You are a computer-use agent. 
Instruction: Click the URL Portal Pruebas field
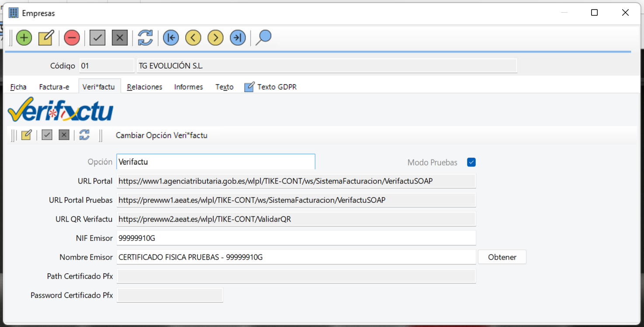pos(296,200)
